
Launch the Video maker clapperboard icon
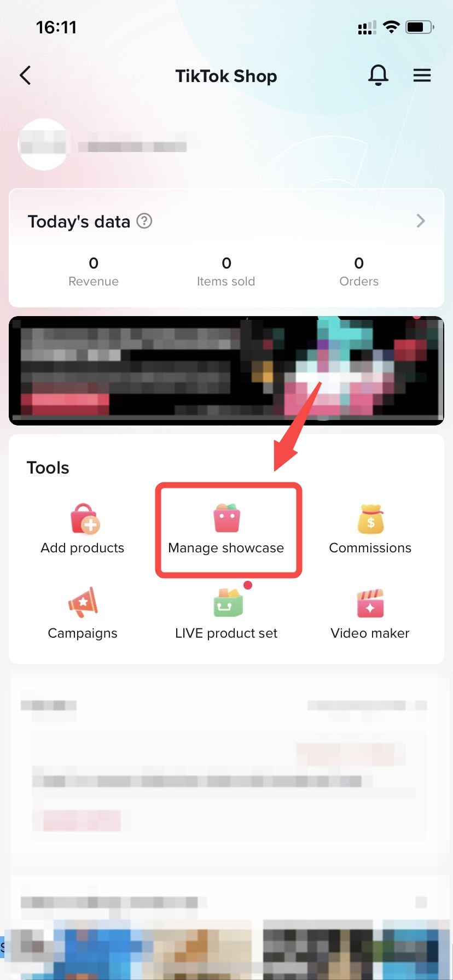point(370,603)
